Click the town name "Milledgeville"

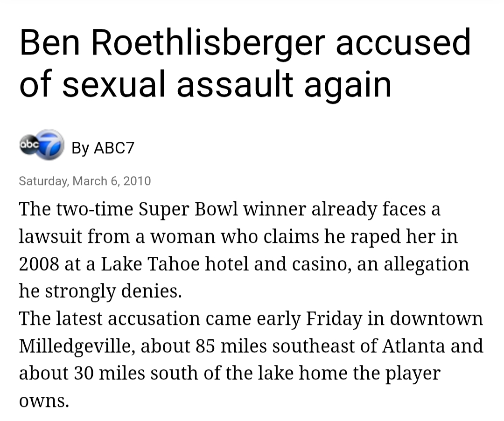tap(75, 346)
